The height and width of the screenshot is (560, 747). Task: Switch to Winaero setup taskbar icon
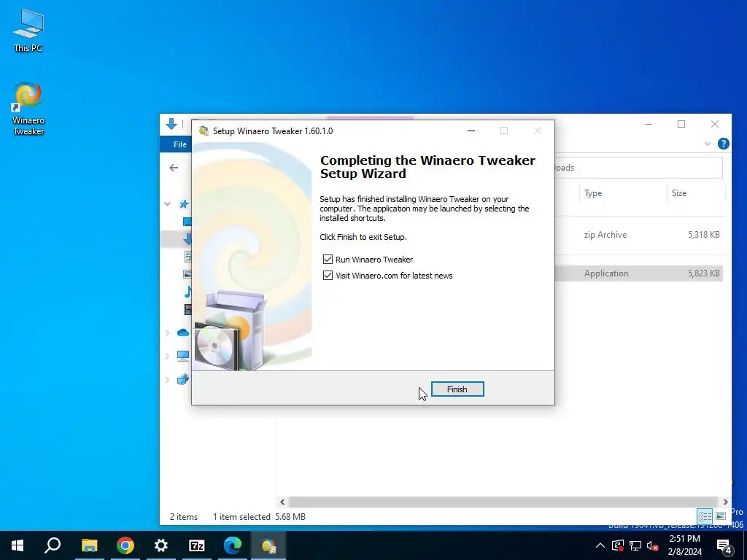pyautogui.click(x=268, y=545)
